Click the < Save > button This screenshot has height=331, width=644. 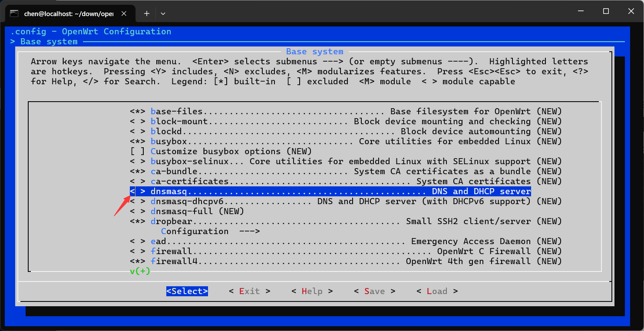coord(375,291)
